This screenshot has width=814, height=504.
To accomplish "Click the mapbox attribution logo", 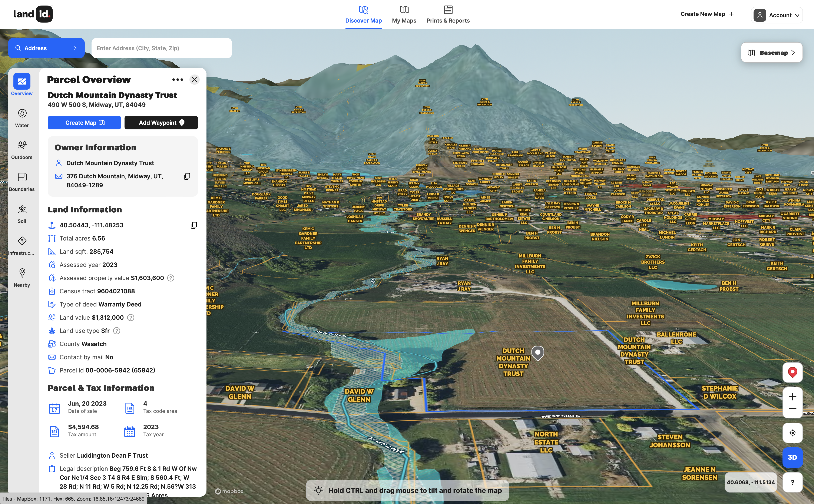I will 229,491.
